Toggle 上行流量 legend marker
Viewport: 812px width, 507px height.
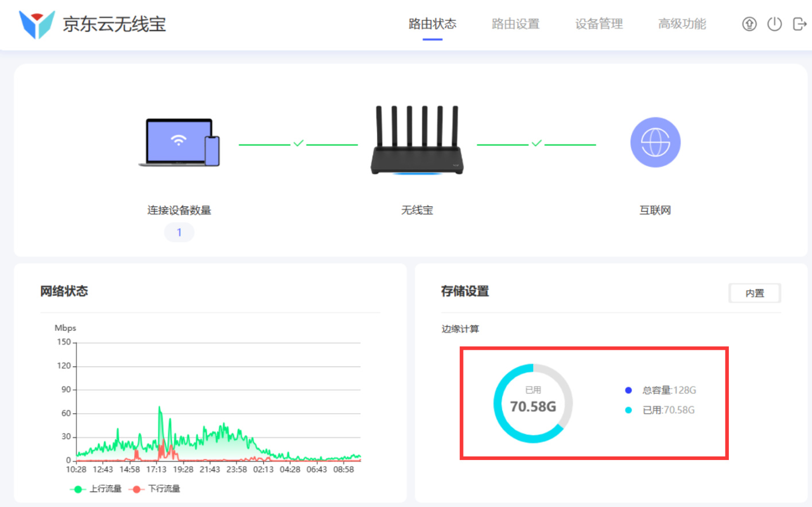point(77,489)
